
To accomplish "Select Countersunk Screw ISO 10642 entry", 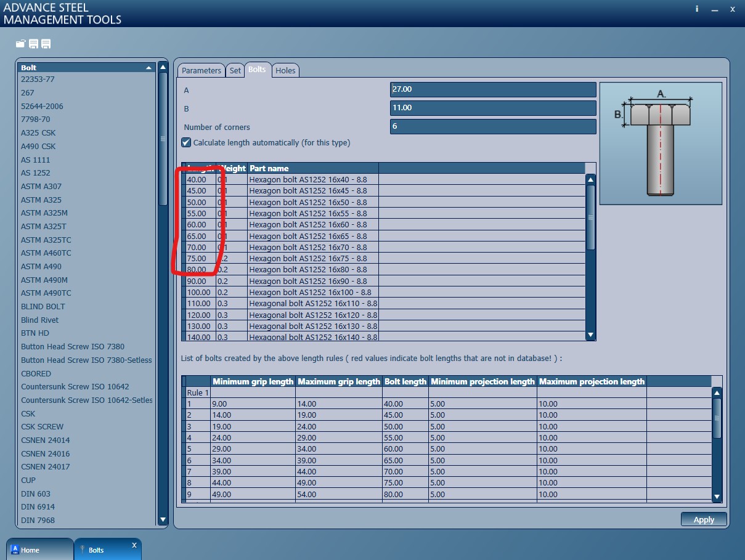I will (x=75, y=387).
